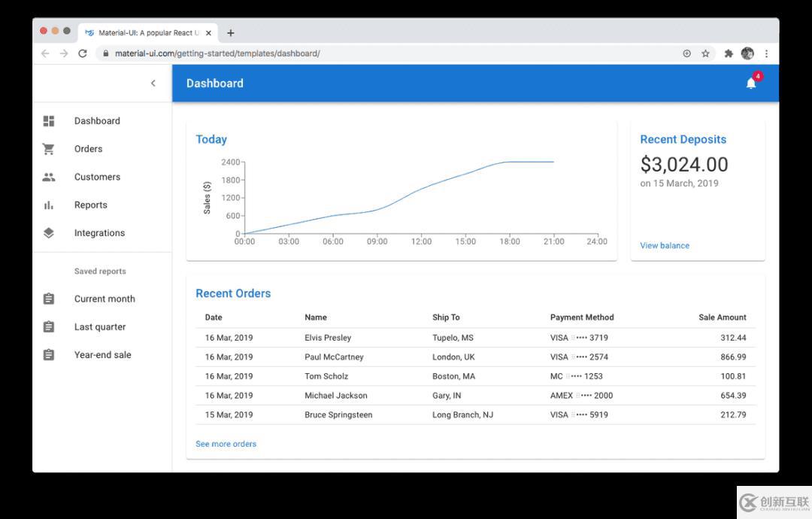
Task: Click the 12:00 label on chart axis
Action: 421,241
